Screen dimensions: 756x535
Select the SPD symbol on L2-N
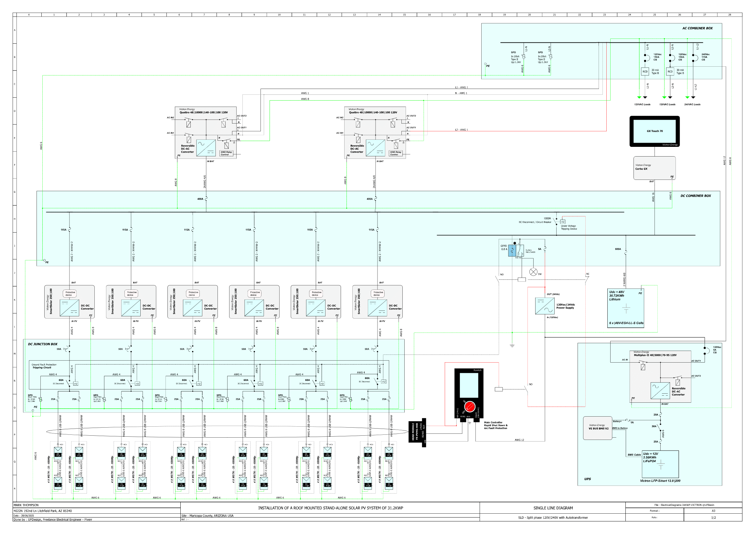(x=550, y=56)
